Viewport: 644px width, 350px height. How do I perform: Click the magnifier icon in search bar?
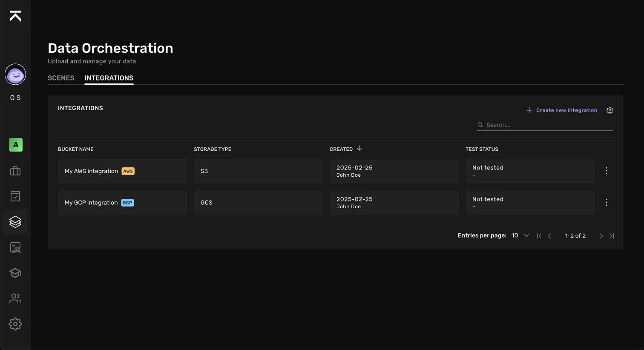pyautogui.click(x=480, y=125)
